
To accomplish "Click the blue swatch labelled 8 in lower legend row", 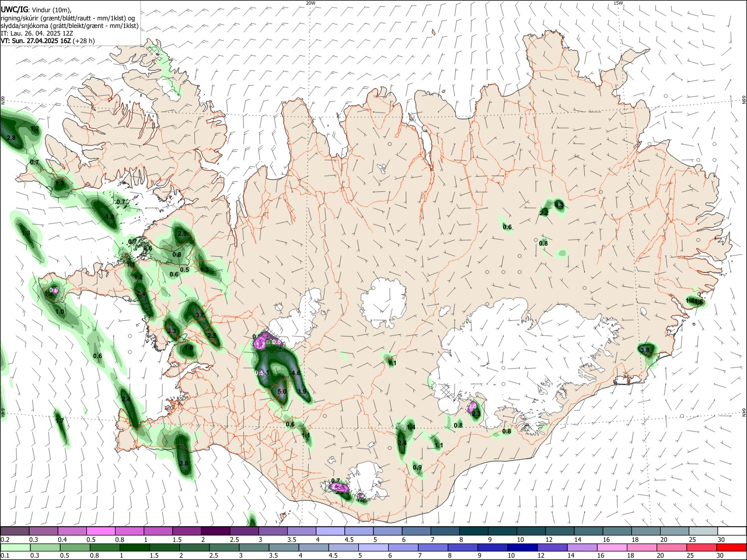I will point(463,547).
